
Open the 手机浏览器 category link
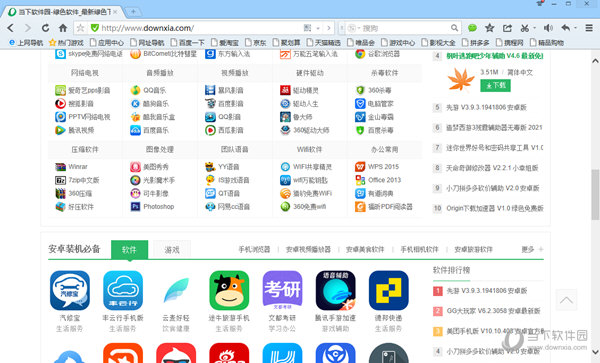tap(254, 249)
